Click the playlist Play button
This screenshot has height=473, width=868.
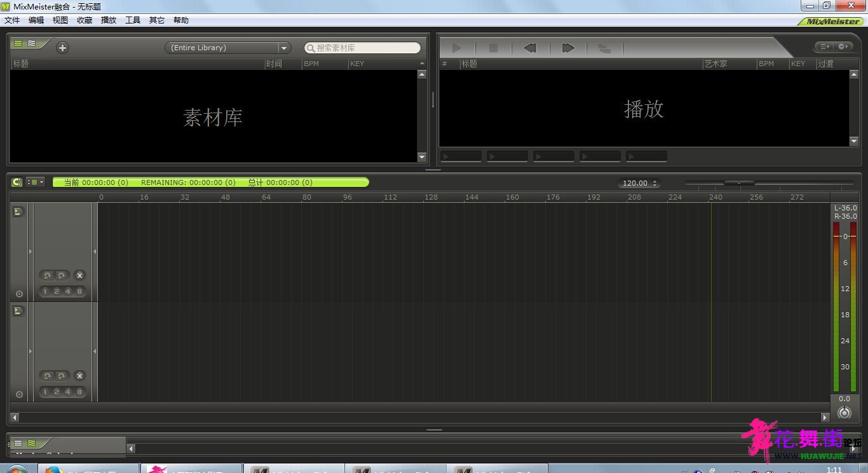pos(456,48)
